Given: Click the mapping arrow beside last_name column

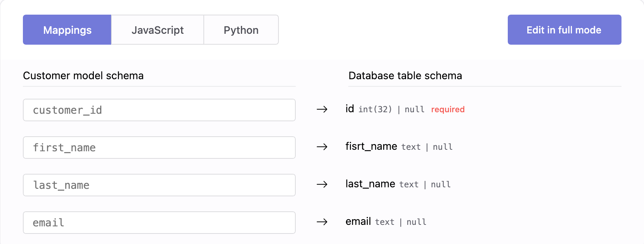Looking at the screenshot, I should pyautogui.click(x=322, y=184).
